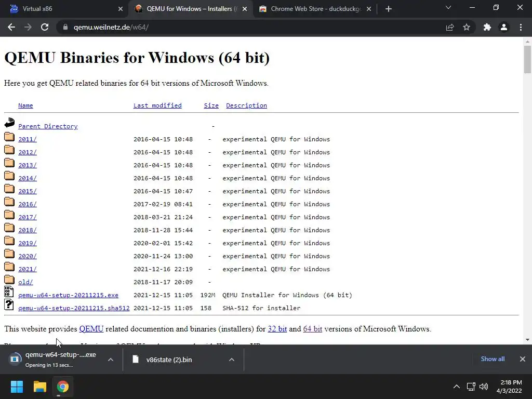
Task: Open a new tab with plus button
Action: [x=389, y=9]
